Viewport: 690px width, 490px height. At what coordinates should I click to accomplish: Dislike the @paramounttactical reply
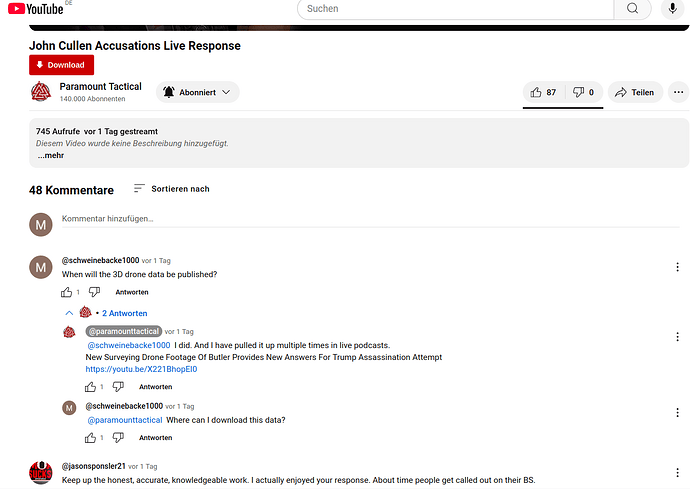point(118,387)
